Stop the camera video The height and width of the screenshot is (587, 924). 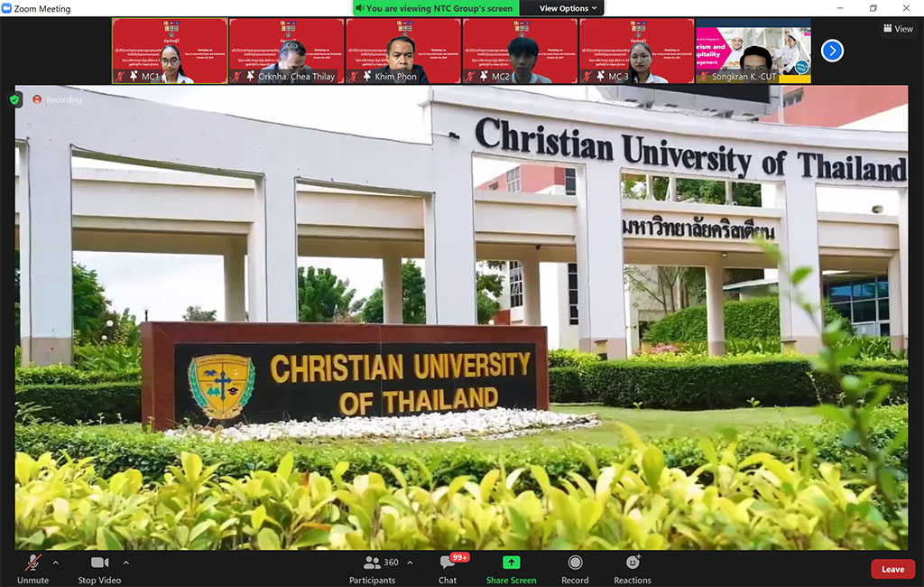(99, 570)
